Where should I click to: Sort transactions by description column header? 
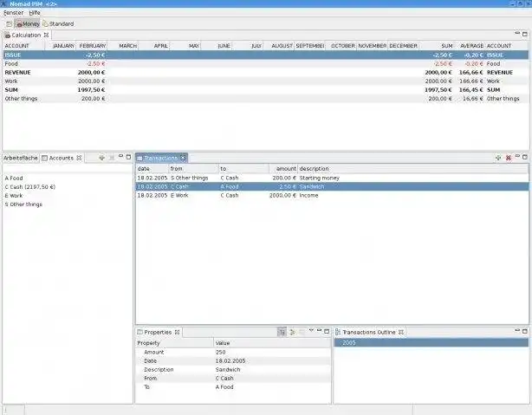click(x=413, y=169)
